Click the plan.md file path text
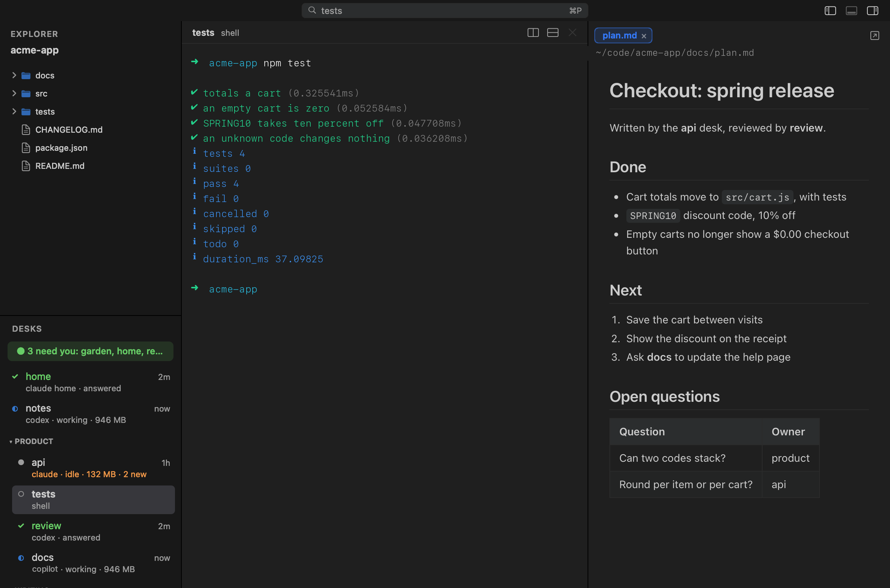 tap(675, 53)
